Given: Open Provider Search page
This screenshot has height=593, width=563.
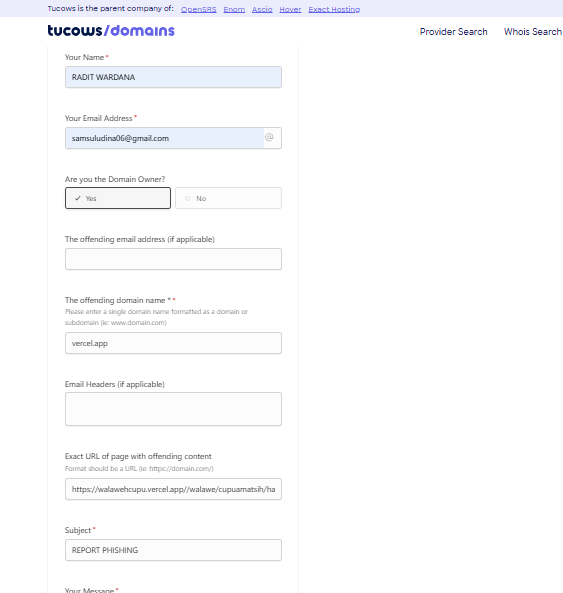Looking at the screenshot, I should pyautogui.click(x=453, y=32).
